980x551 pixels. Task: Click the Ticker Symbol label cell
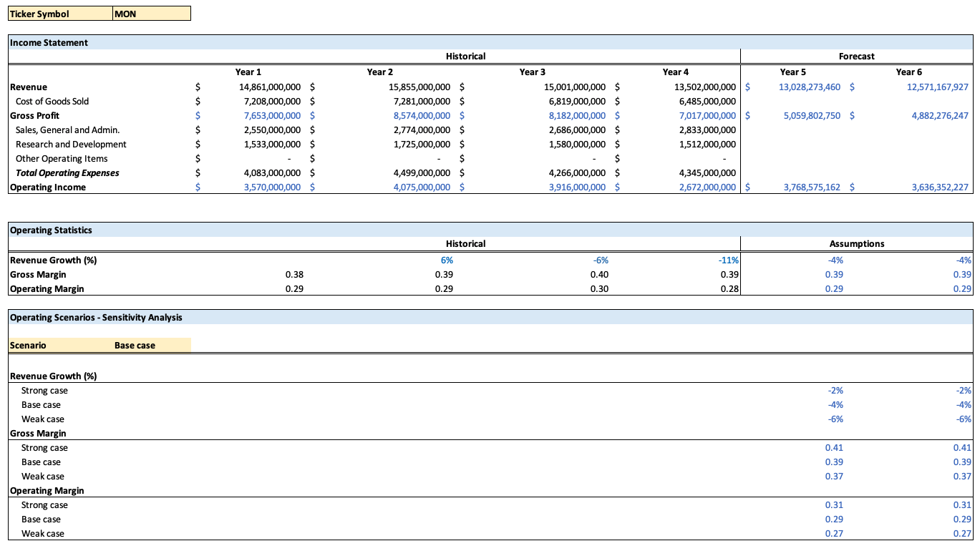(x=60, y=14)
